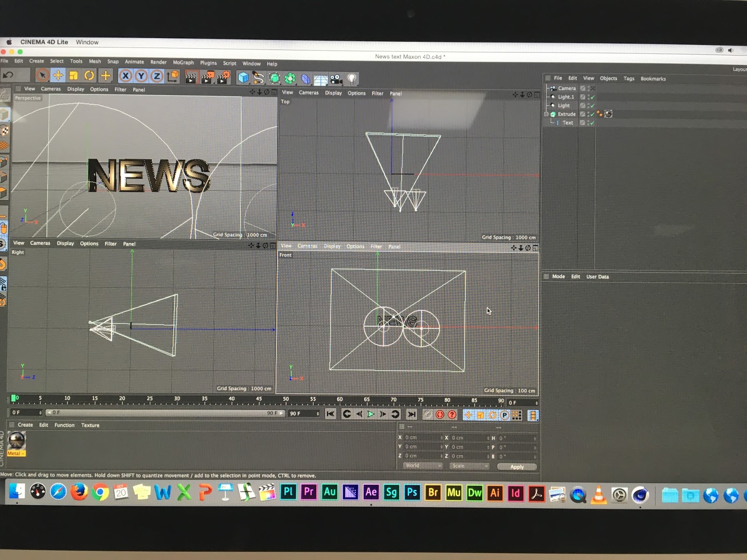747x560 pixels.
Task: Click the coordinate system icon
Action: pyautogui.click(x=173, y=76)
